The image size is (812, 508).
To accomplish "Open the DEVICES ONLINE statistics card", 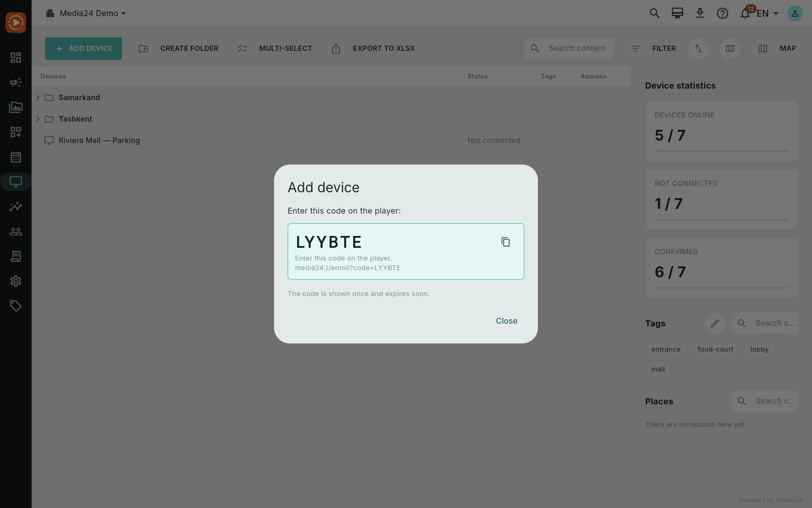I will coord(721,131).
